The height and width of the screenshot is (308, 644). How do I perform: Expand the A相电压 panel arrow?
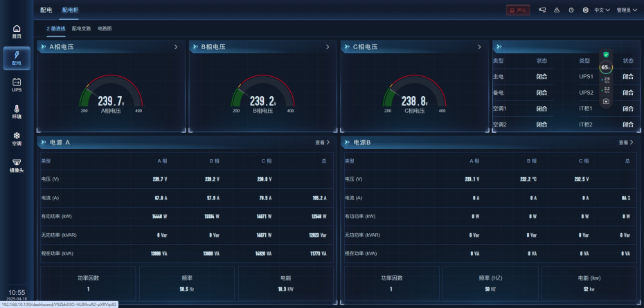click(x=176, y=47)
